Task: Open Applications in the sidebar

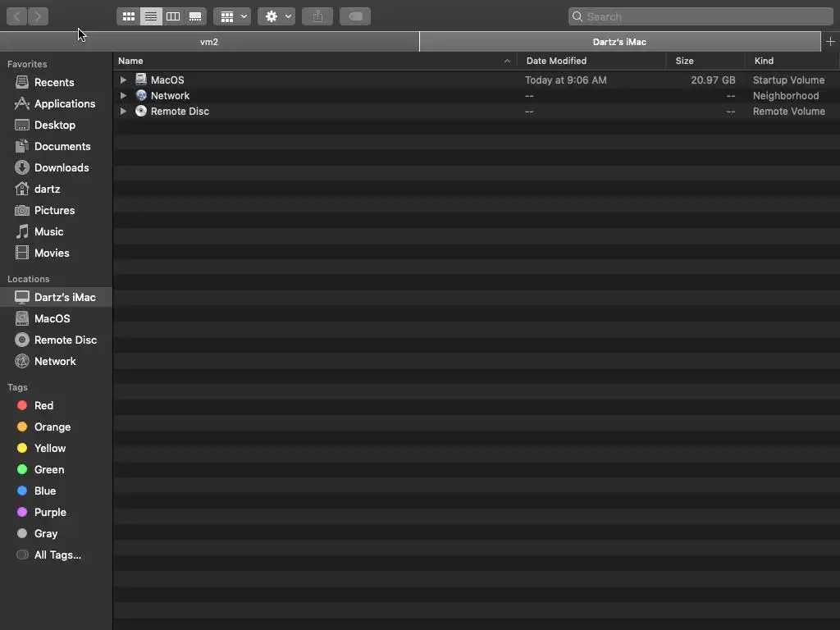Action: click(x=57, y=103)
